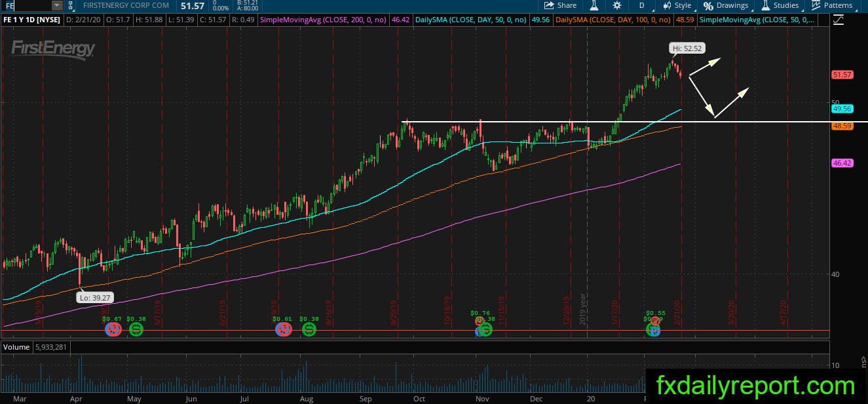Click the 3/20/20 expiration date marker
The image size is (868, 404).
tap(732, 312)
